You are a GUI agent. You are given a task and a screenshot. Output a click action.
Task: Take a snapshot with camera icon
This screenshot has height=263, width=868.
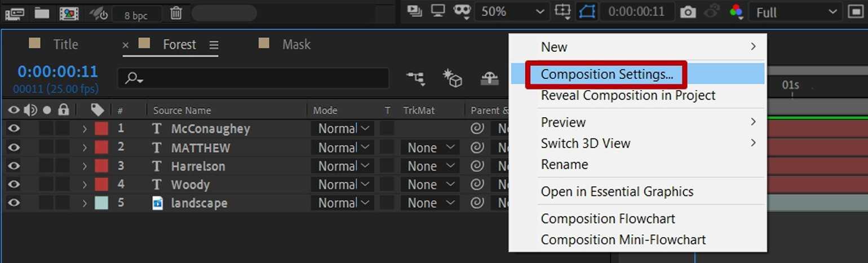(688, 12)
